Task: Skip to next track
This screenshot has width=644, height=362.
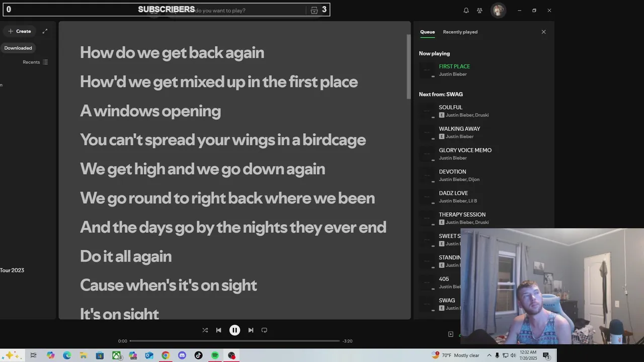Action: coord(251,330)
